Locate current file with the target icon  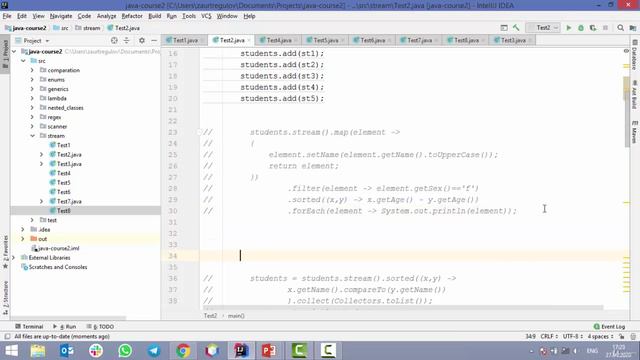(x=114, y=40)
